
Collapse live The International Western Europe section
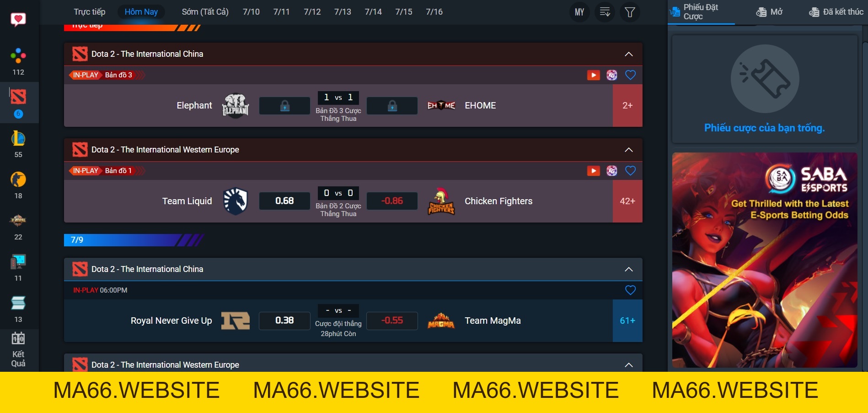[x=629, y=150]
